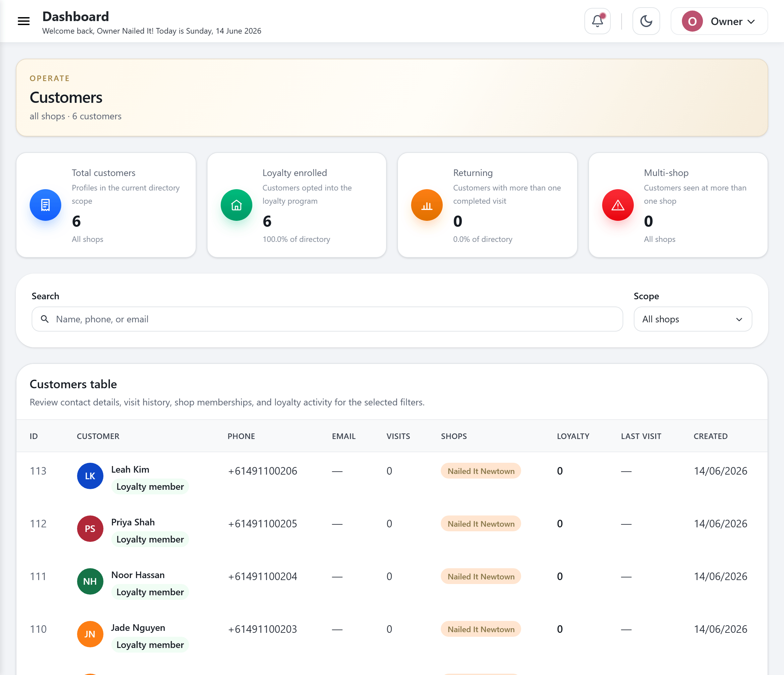Viewport: 784px width, 675px height.
Task: Open the Priya Shah customer name
Action: point(133,522)
